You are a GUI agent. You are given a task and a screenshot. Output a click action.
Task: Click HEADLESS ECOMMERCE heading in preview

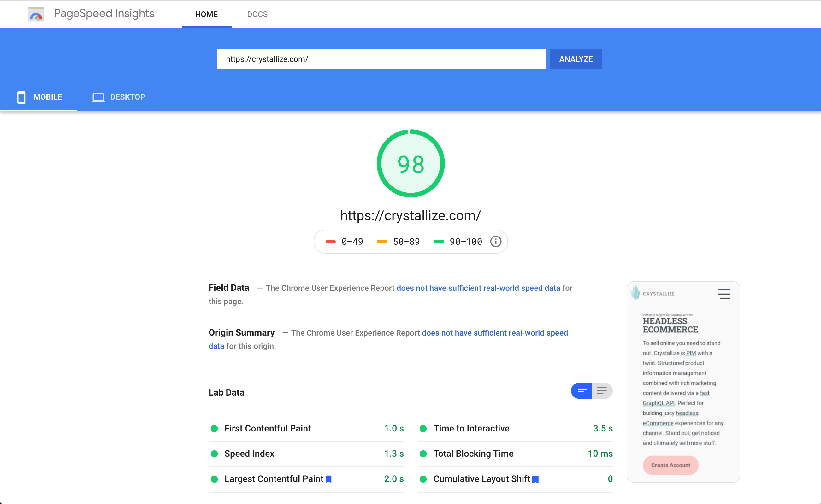coord(670,325)
